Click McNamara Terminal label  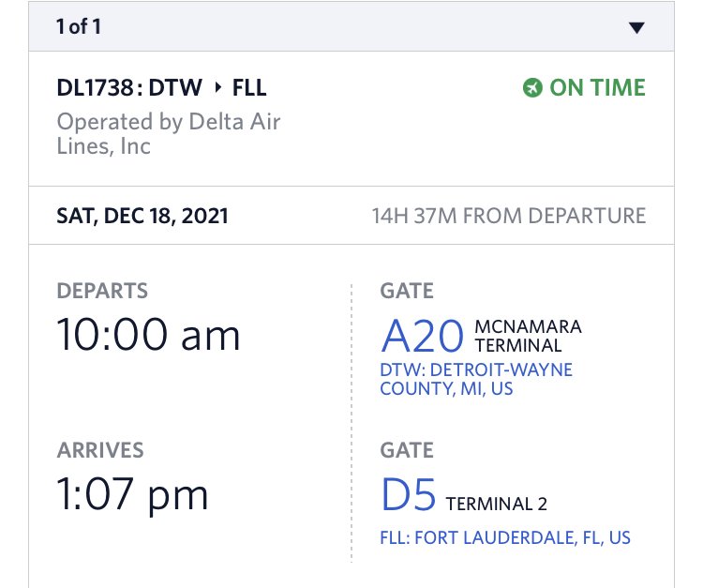[528, 336]
